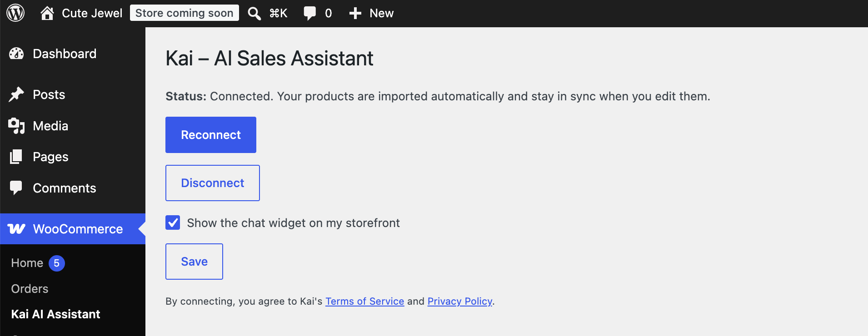
Task: Click the Dashboard gauge icon
Action: [x=16, y=54]
